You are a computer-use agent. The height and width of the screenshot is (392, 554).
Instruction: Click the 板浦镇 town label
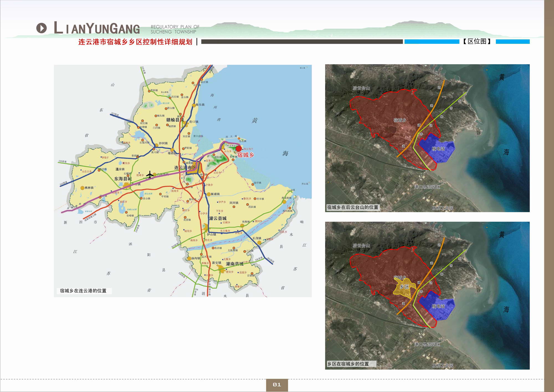215,194
